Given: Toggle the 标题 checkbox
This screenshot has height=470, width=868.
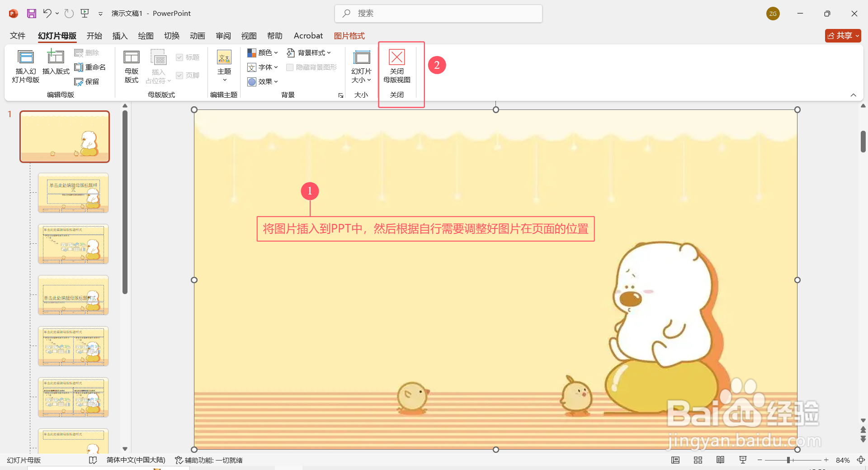Looking at the screenshot, I should tap(179, 57).
